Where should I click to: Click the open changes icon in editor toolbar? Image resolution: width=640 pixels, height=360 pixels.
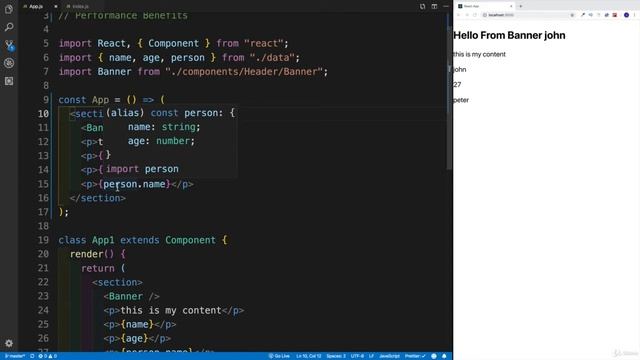coord(422,7)
